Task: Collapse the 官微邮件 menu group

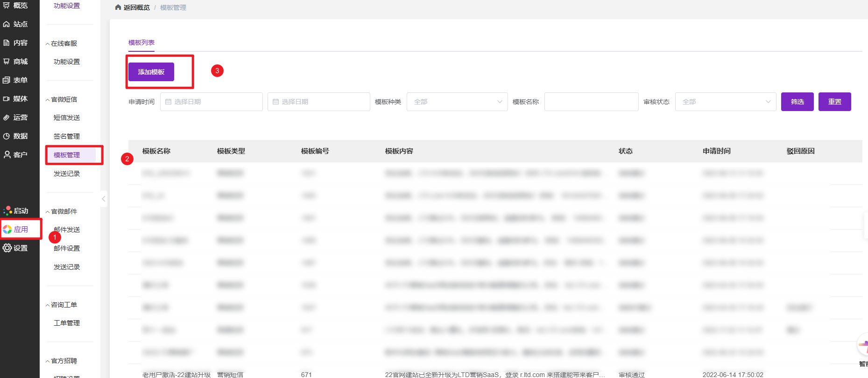Action: coord(48,211)
